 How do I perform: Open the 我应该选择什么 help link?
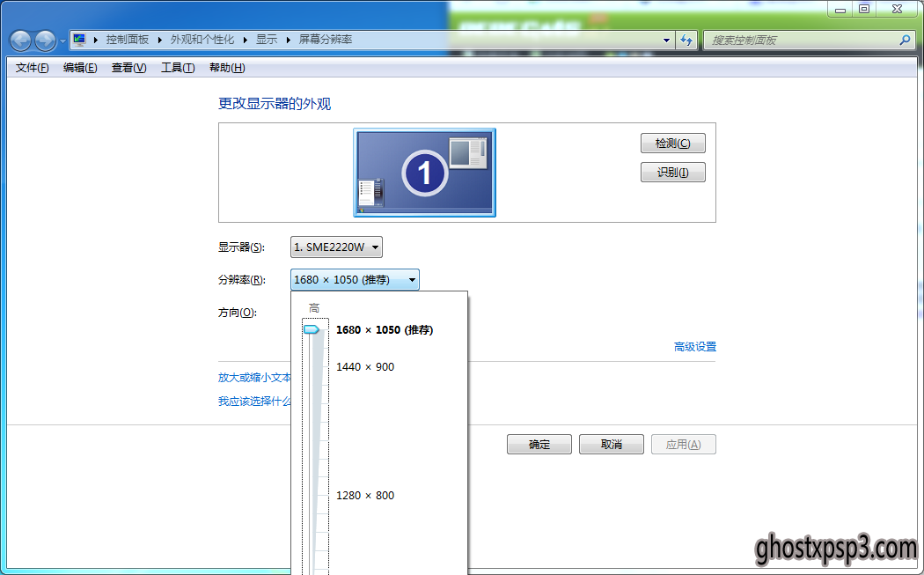point(254,401)
